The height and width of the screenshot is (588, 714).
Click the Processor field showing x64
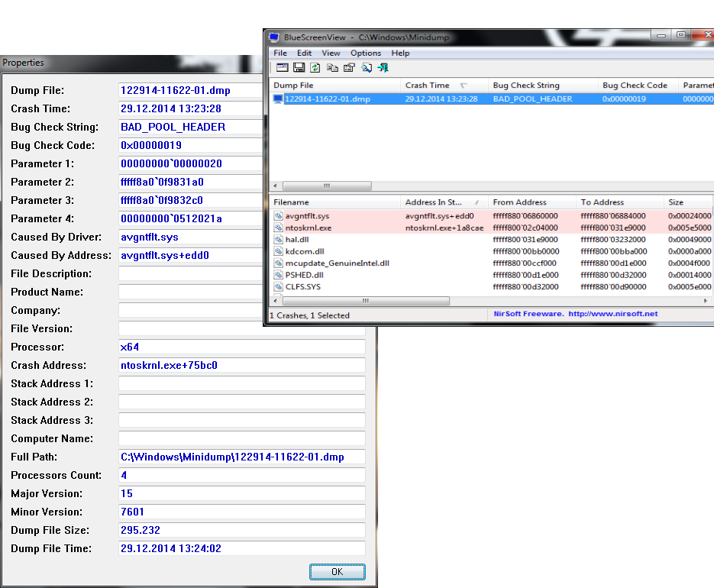pyautogui.click(x=242, y=347)
